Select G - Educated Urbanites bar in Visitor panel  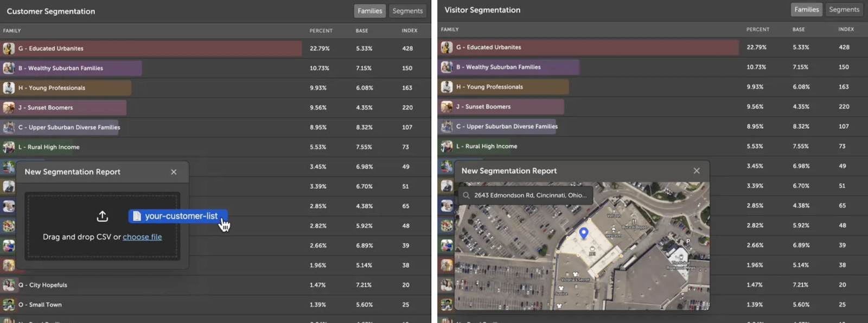click(x=589, y=47)
